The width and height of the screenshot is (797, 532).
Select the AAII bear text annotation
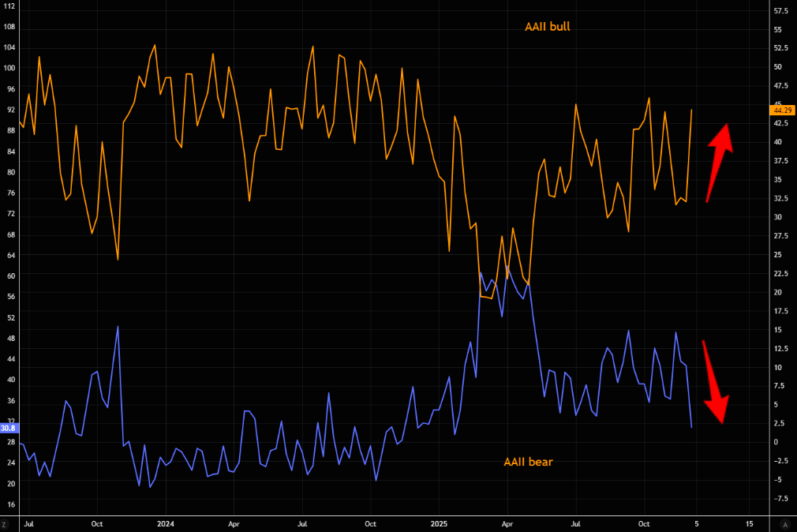point(528,462)
